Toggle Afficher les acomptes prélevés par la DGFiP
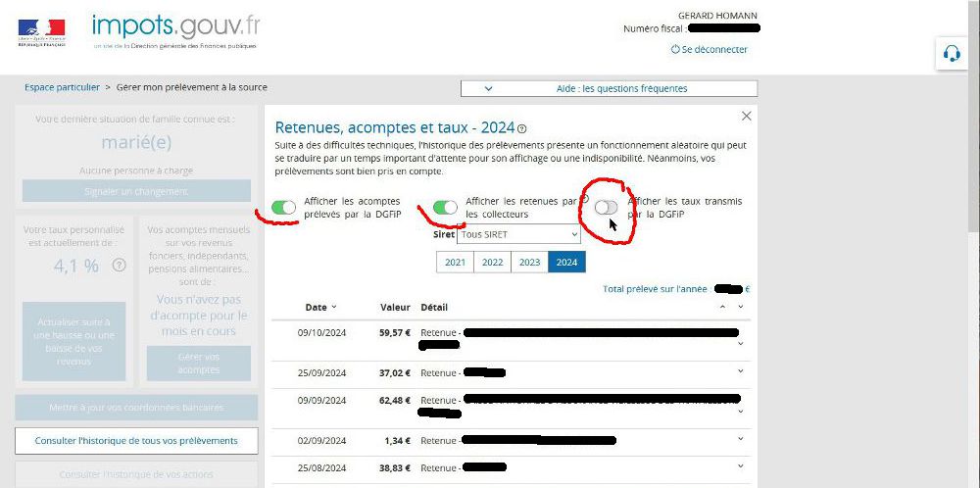Screen dimensions: 980x488 click(x=284, y=208)
